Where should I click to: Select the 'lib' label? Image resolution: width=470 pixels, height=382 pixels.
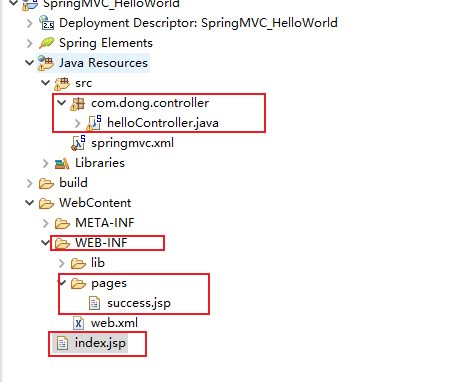[x=98, y=263]
